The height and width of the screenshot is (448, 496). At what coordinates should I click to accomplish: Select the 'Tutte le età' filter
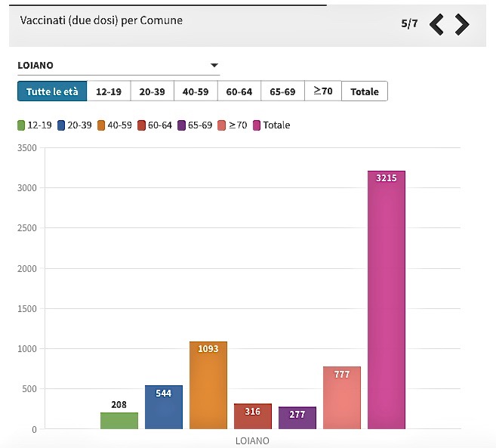click(x=52, y=91)
